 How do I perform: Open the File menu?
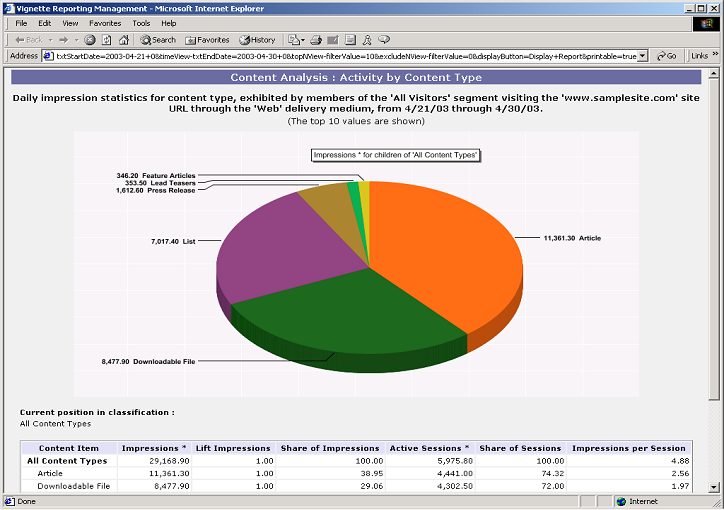tap(21, 23)
